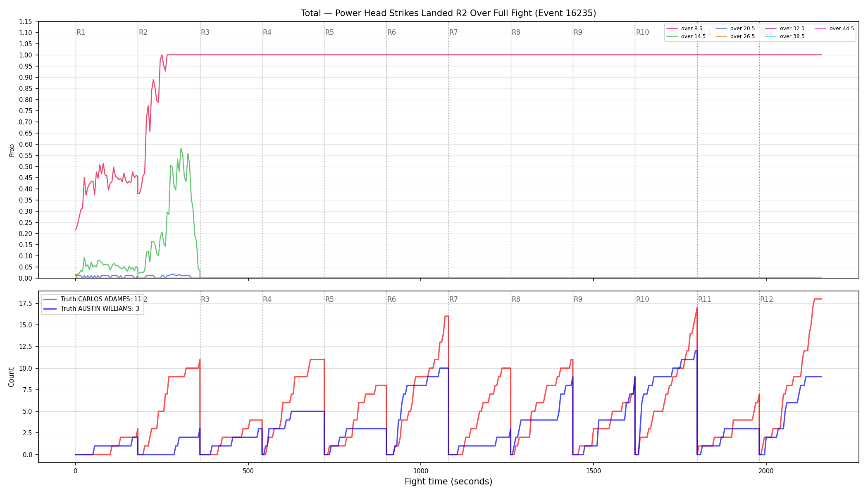Click the R4 round label in the count chart
This screenshot has height=496, width=868.
coord(267,299)
